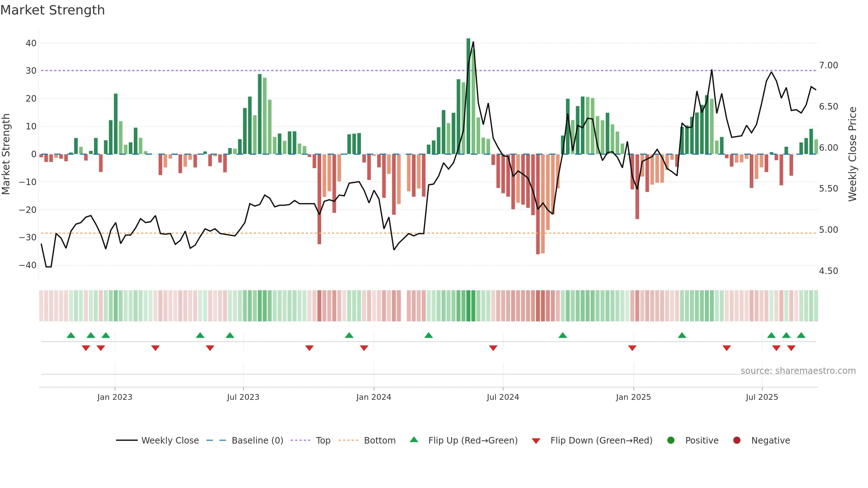Toggle the Top legend entry
Image resolution: width=868 pixels, height=488 pixels.
tap(311, 440)
